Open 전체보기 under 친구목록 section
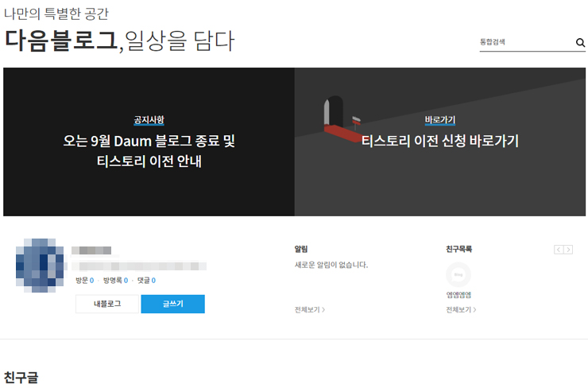 [x=461, y=309]
